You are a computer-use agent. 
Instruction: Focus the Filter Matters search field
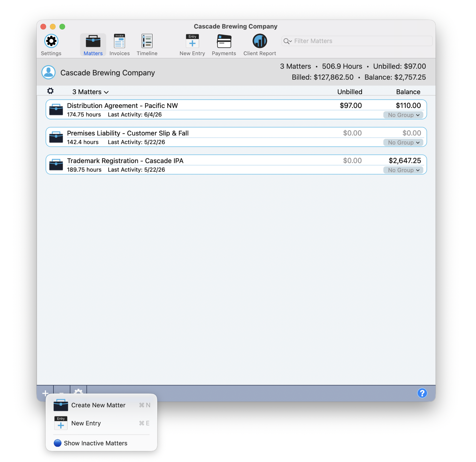point(357,41)
